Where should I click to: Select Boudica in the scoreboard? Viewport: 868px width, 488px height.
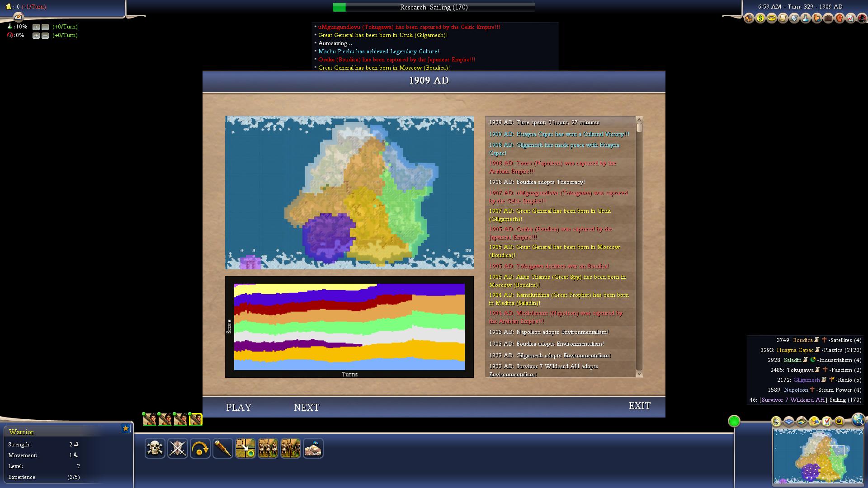pyautogui.click(x=802, y=340)
